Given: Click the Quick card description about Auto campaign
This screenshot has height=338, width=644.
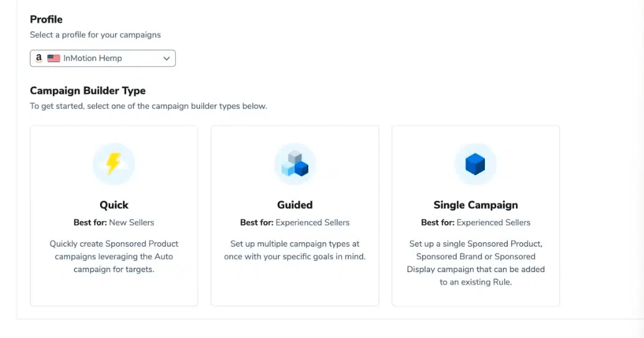Looking at the screenshot, I should click(x=114, y=257).
